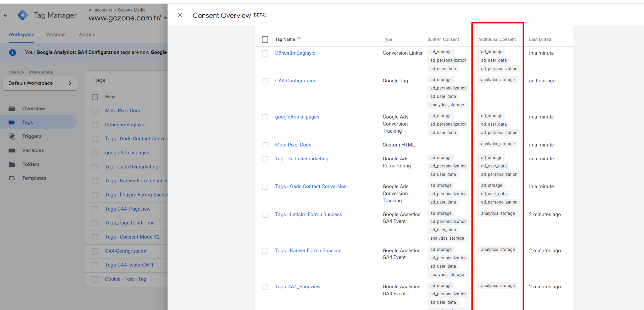The image size is (644, 310).
Task: Click the blue info icon in banner
Action: pos(12,52)
